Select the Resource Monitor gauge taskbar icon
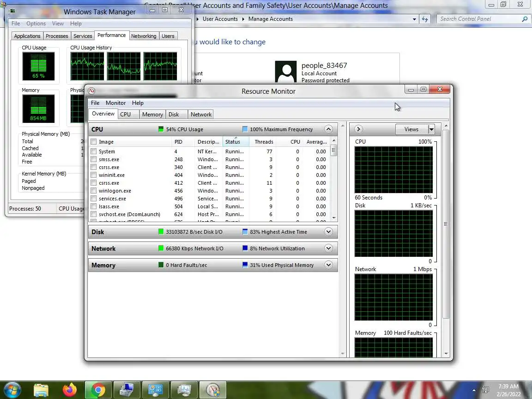532x399 pixels. pyautogui.click(x=213, y=390)
